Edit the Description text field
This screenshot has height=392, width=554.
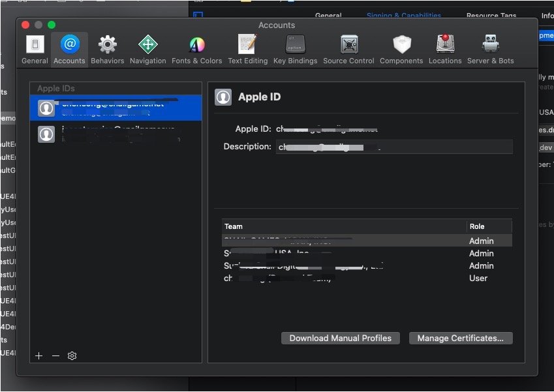(394, 147)
